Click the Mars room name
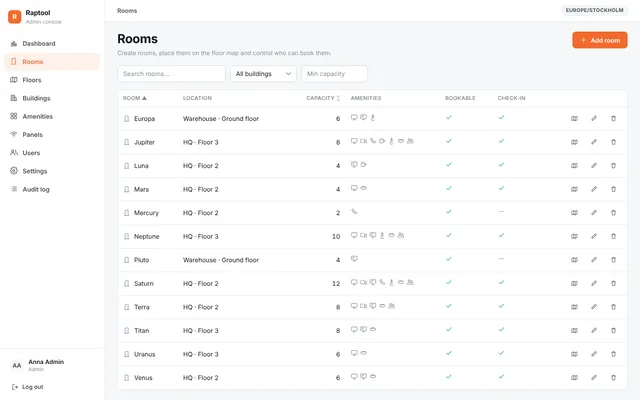Viewport: 640px width, 400px height. coord(141,189)
